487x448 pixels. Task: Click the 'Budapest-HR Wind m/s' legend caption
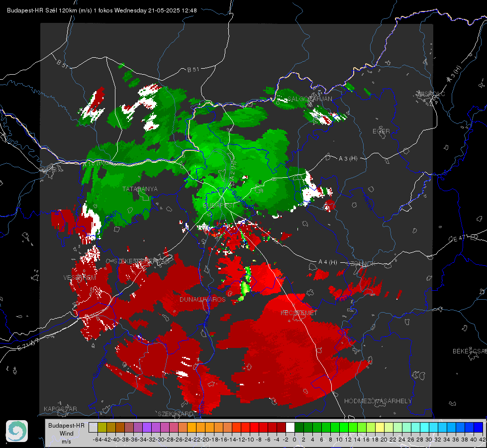coord(66,434)
